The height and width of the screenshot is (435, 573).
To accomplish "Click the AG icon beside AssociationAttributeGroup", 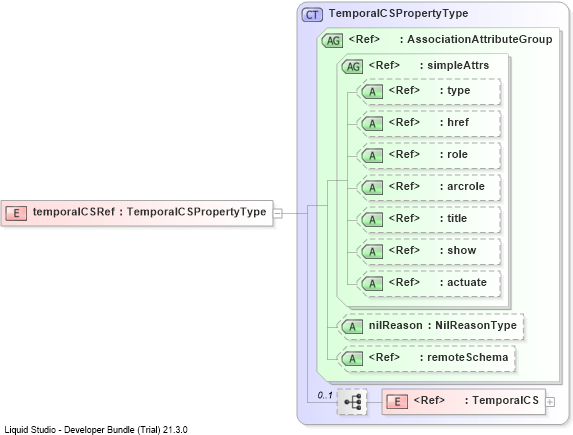I will pyautogui.click(x=333, y=41).
